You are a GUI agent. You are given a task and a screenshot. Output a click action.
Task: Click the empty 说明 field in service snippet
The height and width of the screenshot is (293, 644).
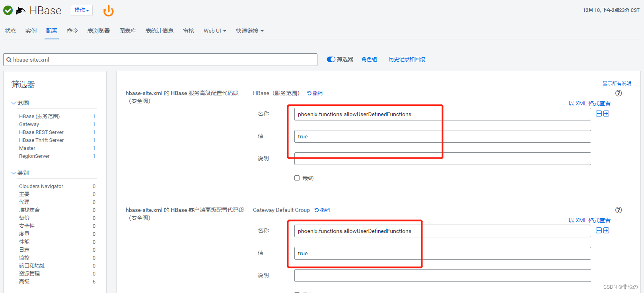(x=443, y=159)
